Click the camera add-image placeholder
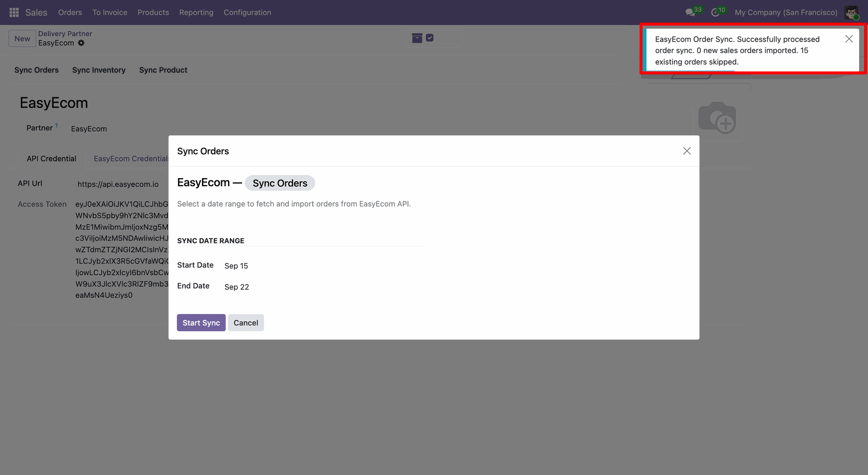This screenshot has height=475, width=868. point(717,118)
